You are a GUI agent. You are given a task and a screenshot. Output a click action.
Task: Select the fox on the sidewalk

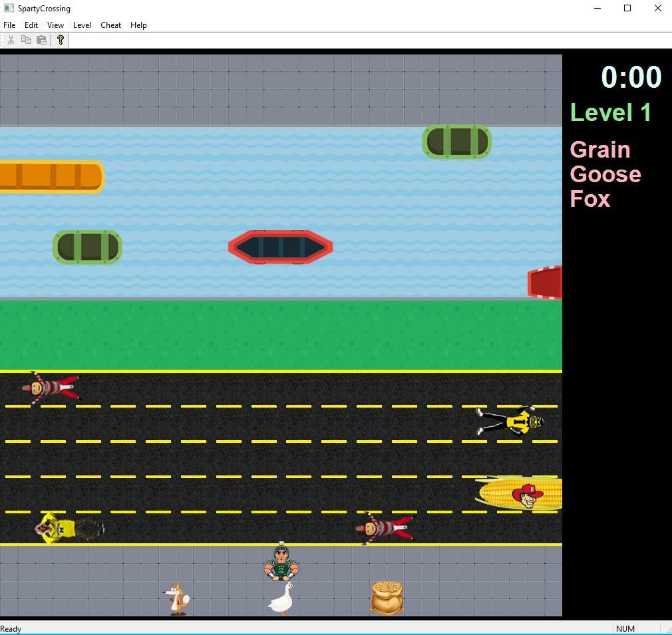point(176,599)
